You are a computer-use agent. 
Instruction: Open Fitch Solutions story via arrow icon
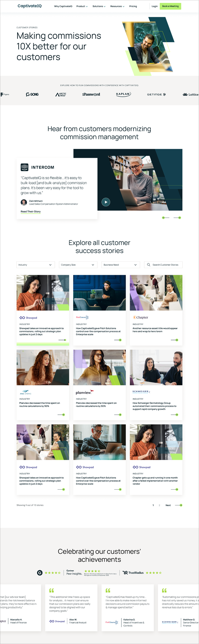(x=118, y=340)
